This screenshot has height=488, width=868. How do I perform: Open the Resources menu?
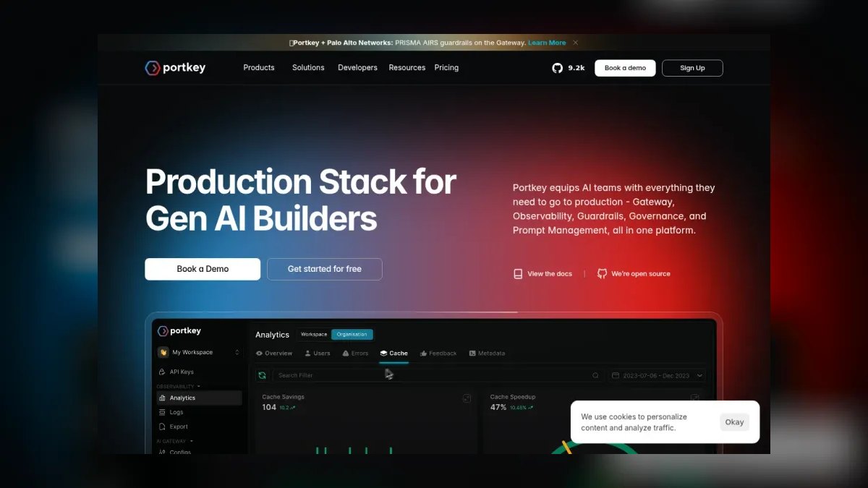click(407, 68)
